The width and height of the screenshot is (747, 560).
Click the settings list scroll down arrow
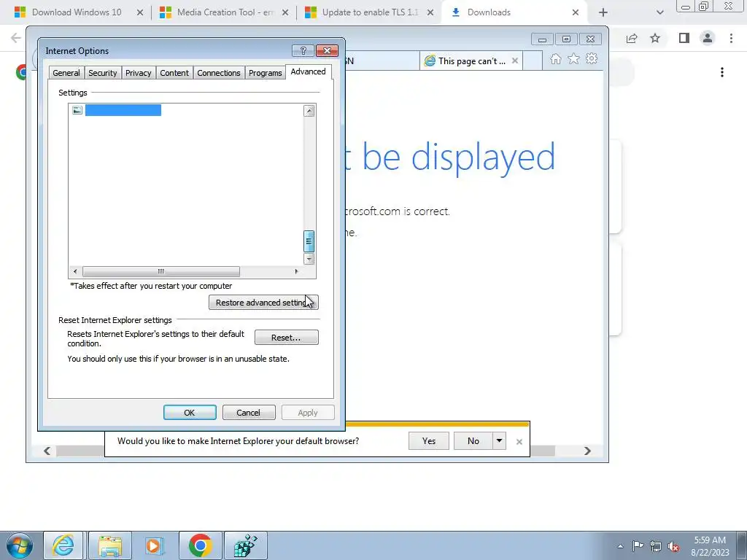click(309, 259)
